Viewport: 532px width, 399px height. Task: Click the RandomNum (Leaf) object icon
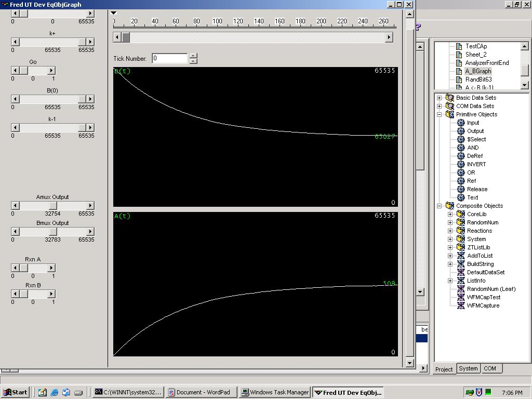[461, 289]
